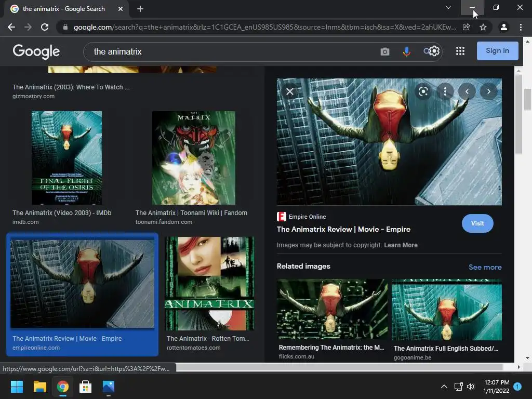Open a new browser tab

tap(140, 9)
